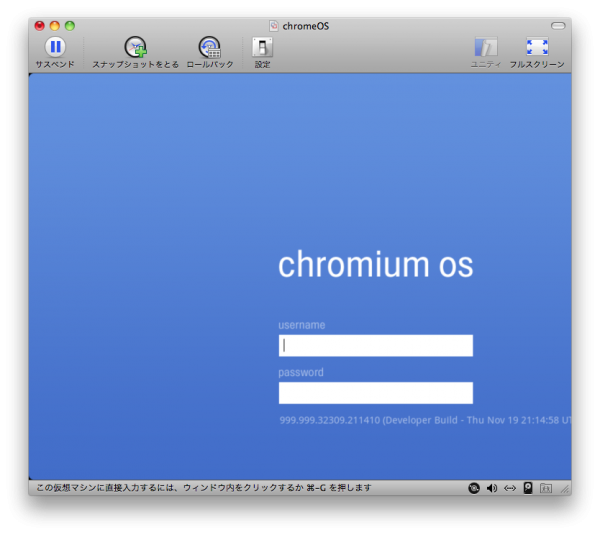The height and width of the screenshot is (535, 600).
Task: Click the Developer Build version text
Action: (x=425, y=420)
